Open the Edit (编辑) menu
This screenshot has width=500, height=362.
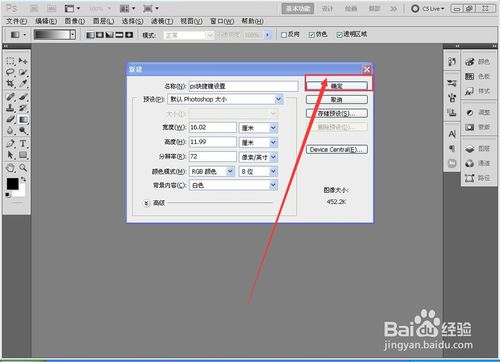point(46,21)
